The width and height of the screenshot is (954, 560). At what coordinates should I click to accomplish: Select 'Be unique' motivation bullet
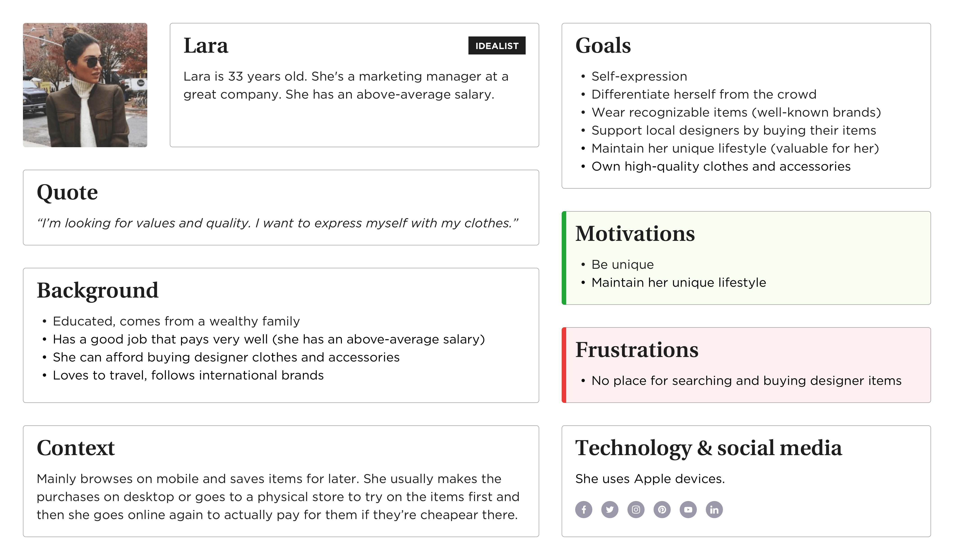click(622, 264)
